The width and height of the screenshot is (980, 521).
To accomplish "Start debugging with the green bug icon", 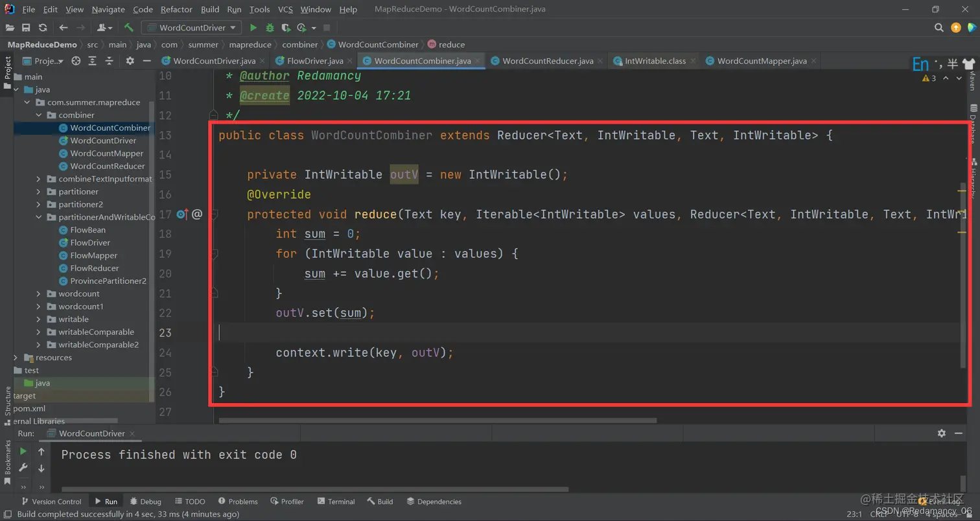I will [270, 28].
